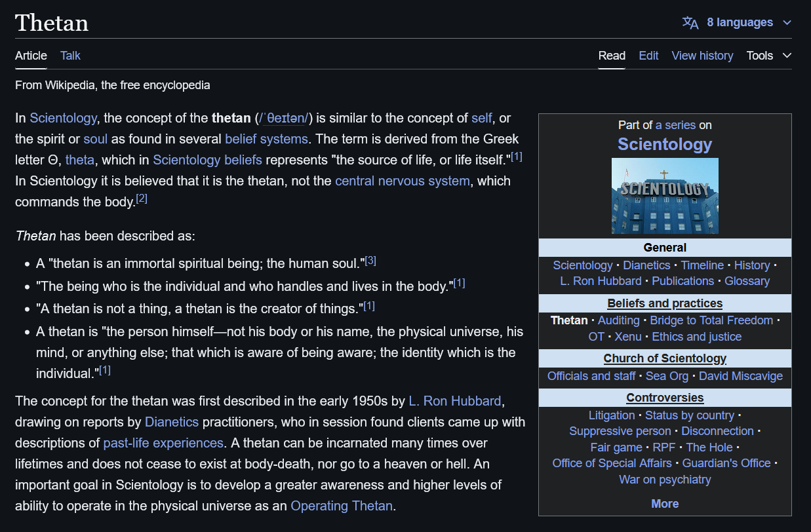Image resolution: width=811 pixels, height=532 pixels.
Task: Open the History link in sidebar
Action: 752,265
